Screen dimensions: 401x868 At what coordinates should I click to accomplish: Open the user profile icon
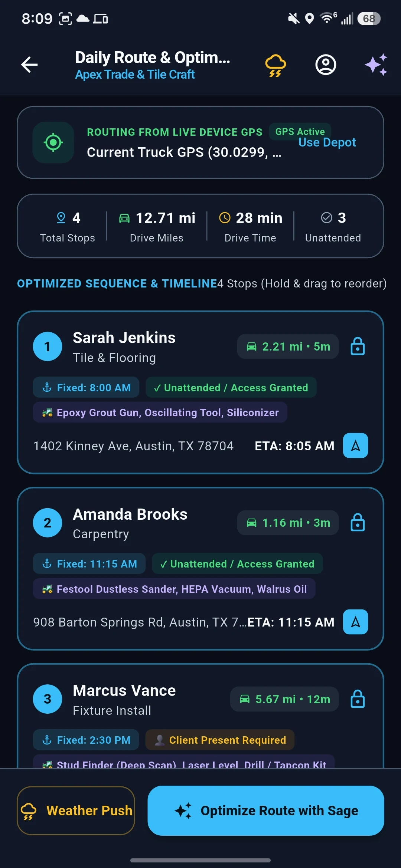tap(326, 65)
